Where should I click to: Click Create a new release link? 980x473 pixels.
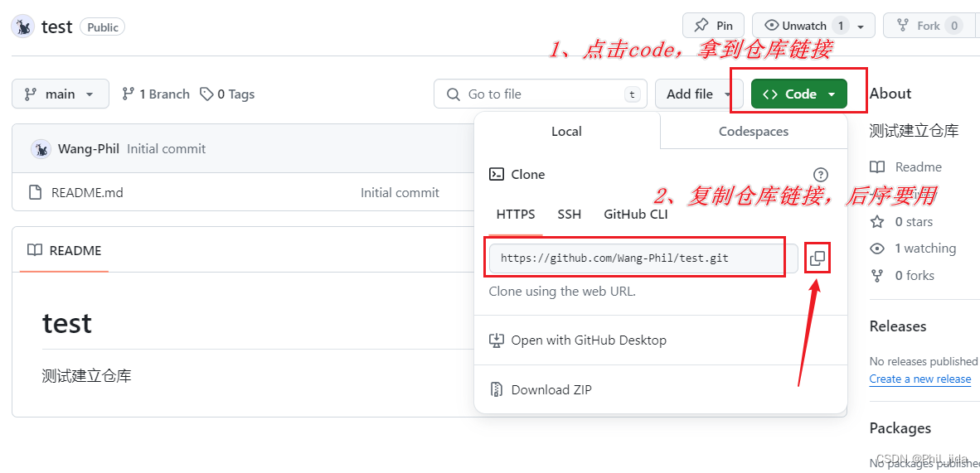tap(920, 379)
